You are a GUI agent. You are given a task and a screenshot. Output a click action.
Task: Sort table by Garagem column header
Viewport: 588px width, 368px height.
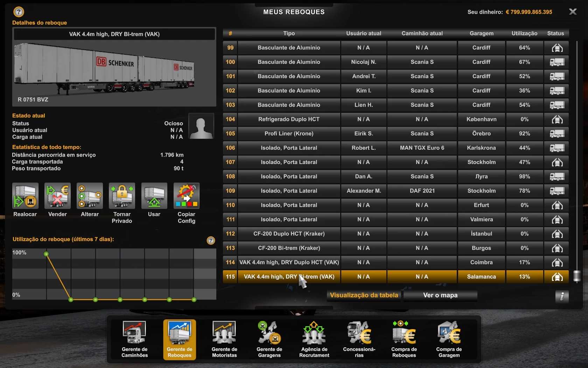tap(481, 33)
